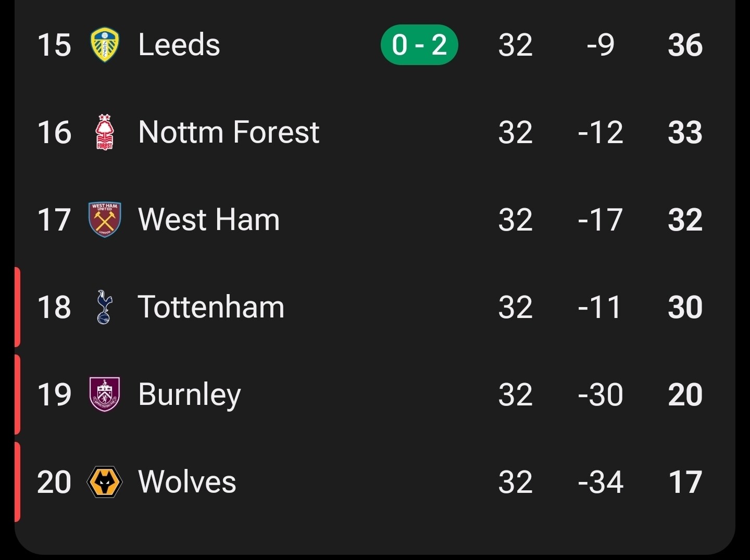Tap position number 17 for West Ham
The height and width of the screenshot is (560, 750).
(54, 220)
